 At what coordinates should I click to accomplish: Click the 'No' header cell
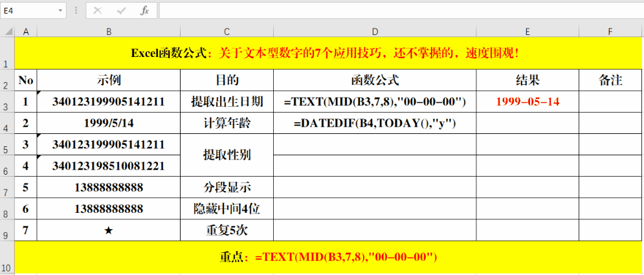(x=26, y=80)
